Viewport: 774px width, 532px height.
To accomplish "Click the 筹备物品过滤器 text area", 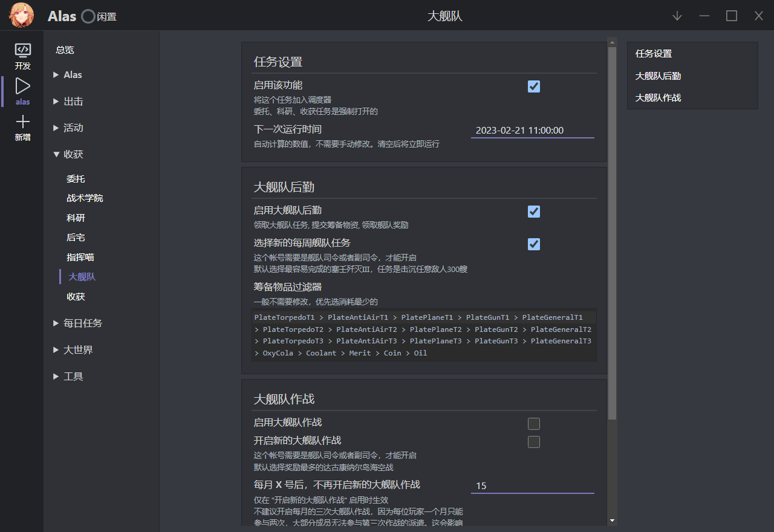I will pyautogui.click(x=424, y=335).
